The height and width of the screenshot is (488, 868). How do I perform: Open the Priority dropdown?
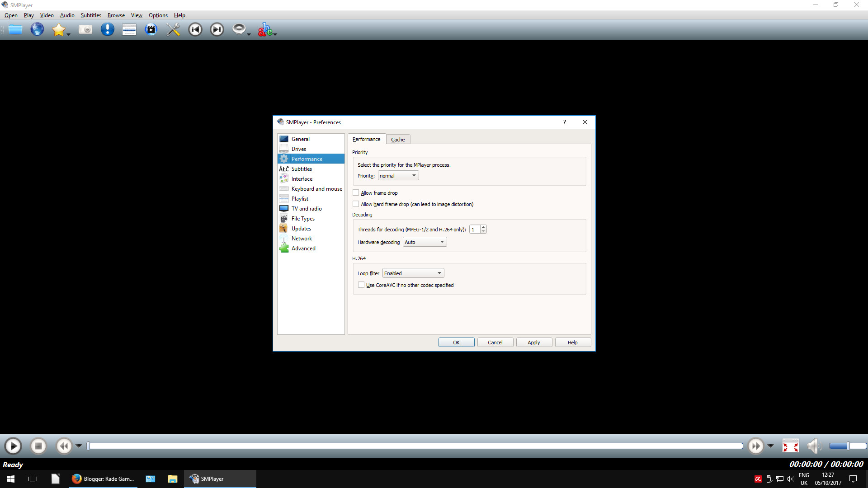(x=398, y=176)
